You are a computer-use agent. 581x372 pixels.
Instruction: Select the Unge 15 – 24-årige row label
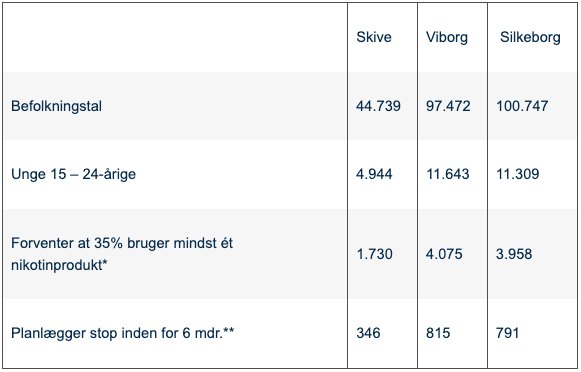click(x=73, y=174)
